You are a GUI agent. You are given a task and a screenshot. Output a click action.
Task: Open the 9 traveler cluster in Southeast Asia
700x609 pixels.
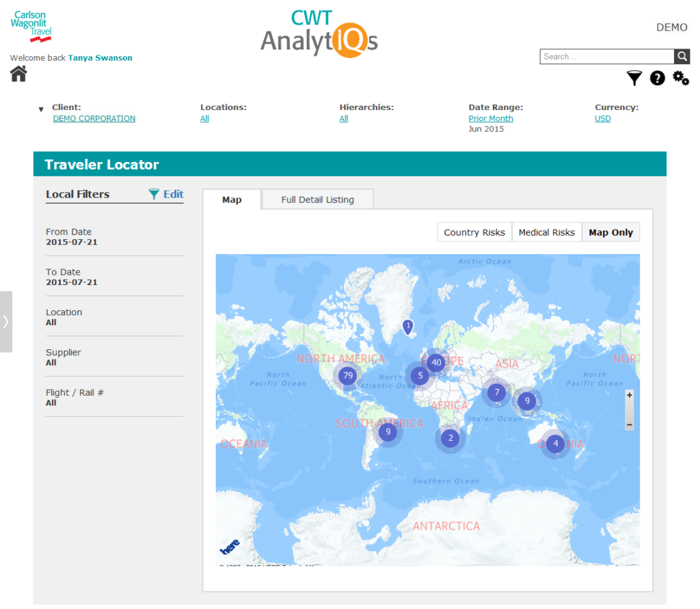pos(527,401)
